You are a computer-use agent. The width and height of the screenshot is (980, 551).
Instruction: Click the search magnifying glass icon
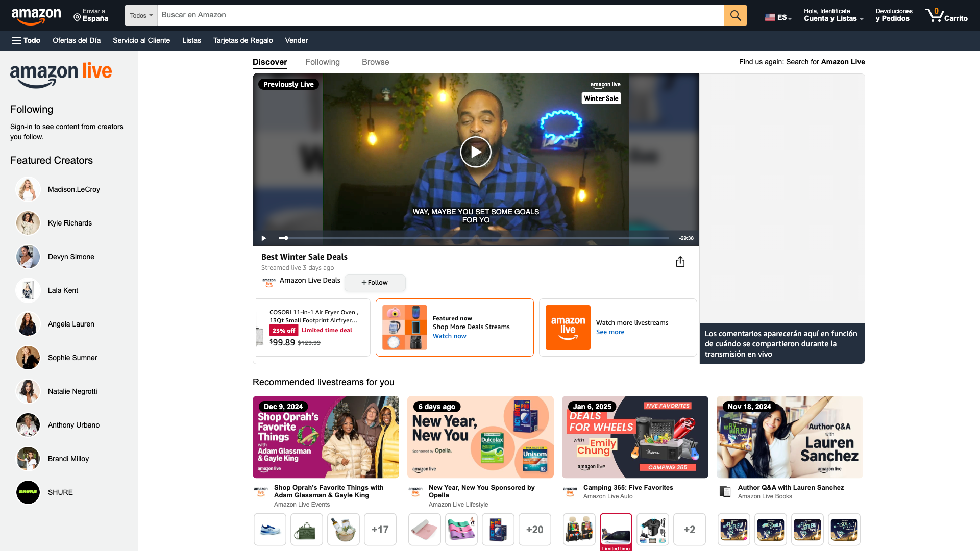pyautogui.click(x=735, y=15)
